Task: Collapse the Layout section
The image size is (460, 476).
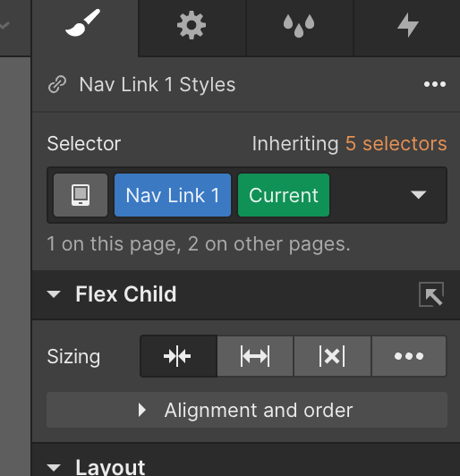Action: [54, 467]
